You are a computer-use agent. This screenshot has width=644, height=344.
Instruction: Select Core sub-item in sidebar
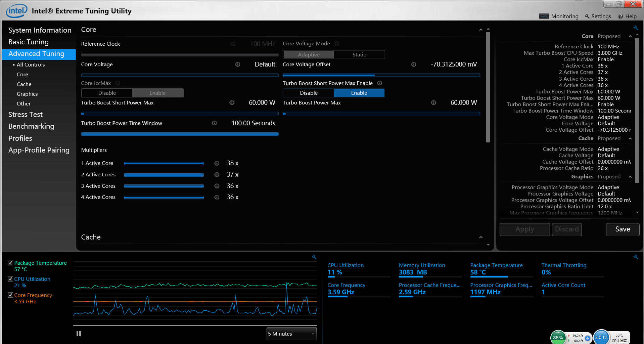(x=22, y=74)
